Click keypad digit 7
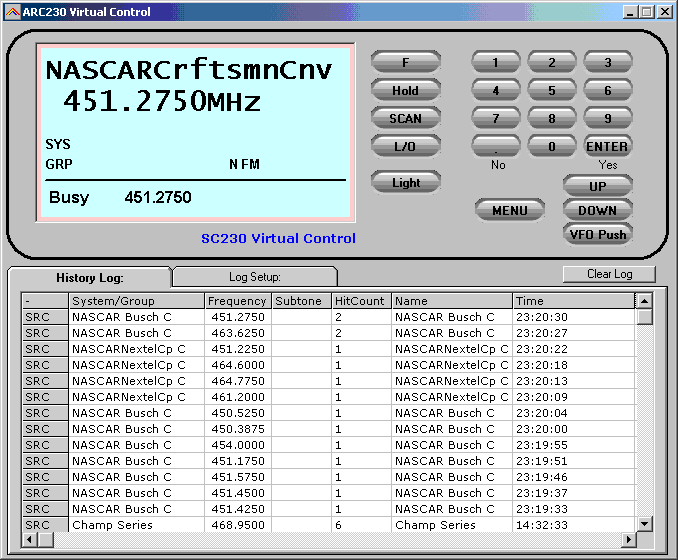Viewport: 678px width, 560px height. click(496, 118)
